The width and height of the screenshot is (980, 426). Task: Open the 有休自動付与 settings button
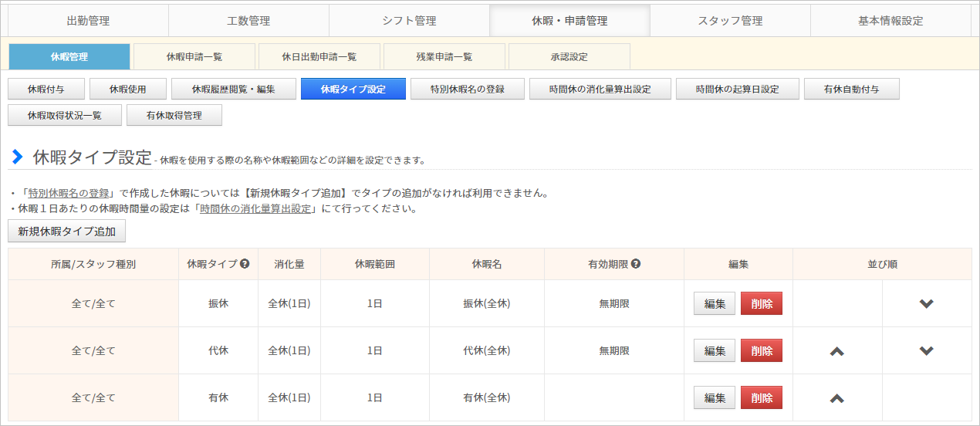(851, 90)
